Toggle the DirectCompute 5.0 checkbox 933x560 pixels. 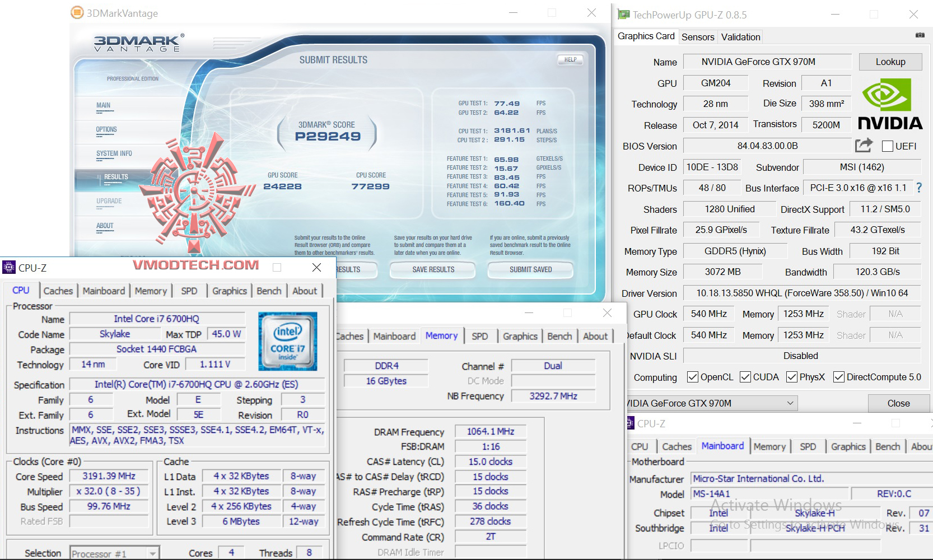click(839, 377)
